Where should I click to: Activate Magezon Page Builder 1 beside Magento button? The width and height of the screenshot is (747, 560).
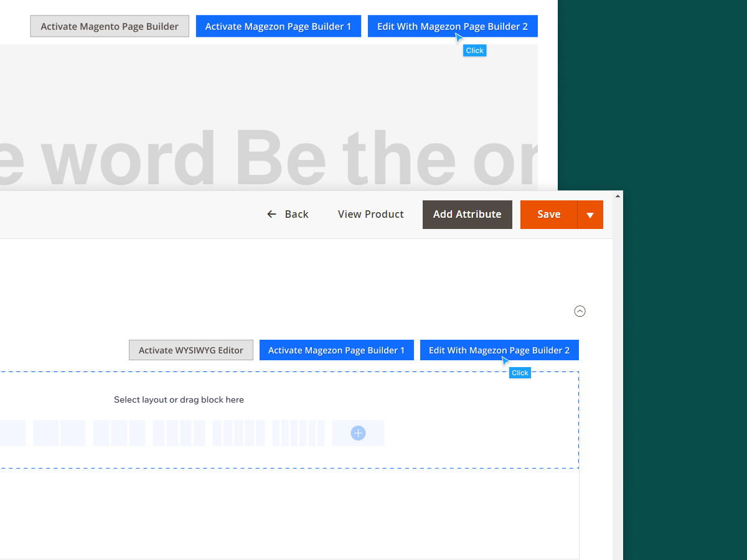(x=278, y=27)
